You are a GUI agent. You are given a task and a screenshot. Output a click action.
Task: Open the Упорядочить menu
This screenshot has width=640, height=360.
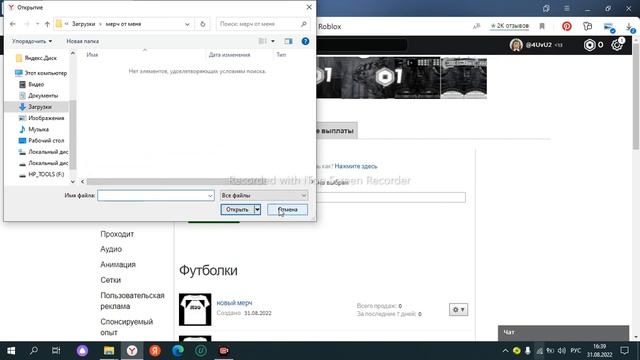tap(32, 41)
